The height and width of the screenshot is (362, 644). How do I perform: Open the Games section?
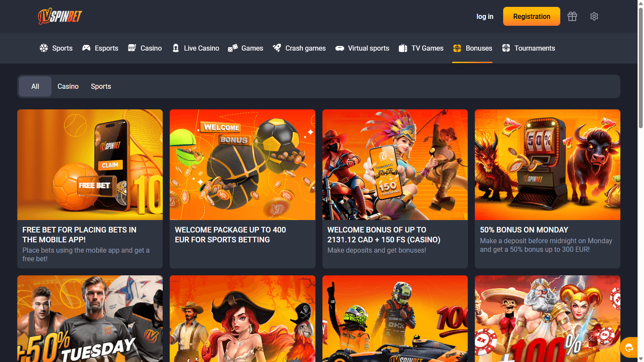click(246, 48)
